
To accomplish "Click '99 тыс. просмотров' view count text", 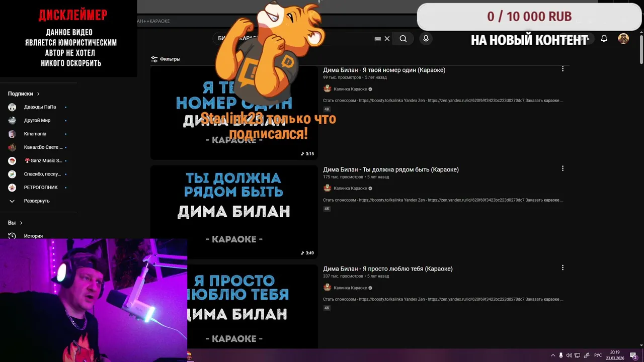I will pos(342,77).
